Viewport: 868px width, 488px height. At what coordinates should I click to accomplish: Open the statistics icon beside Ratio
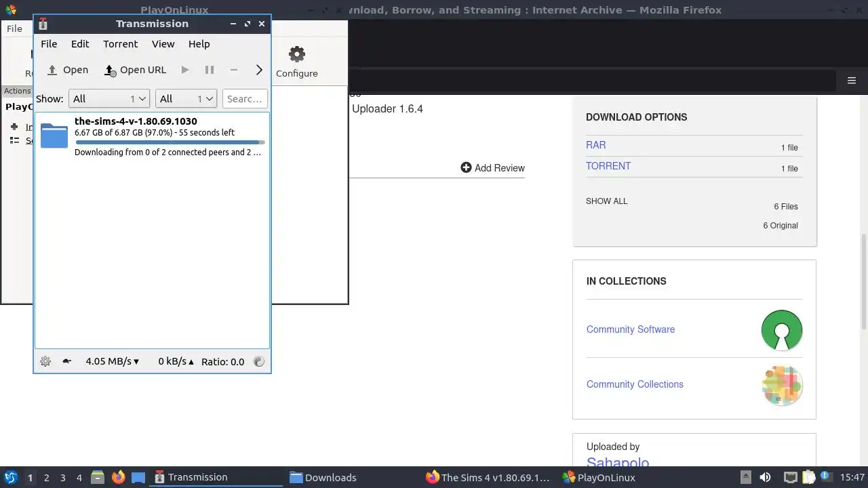(259, 361)
